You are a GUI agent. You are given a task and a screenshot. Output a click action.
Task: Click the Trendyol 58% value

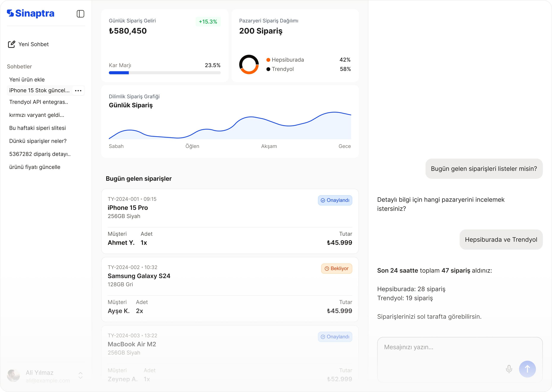tap(345, 69)
